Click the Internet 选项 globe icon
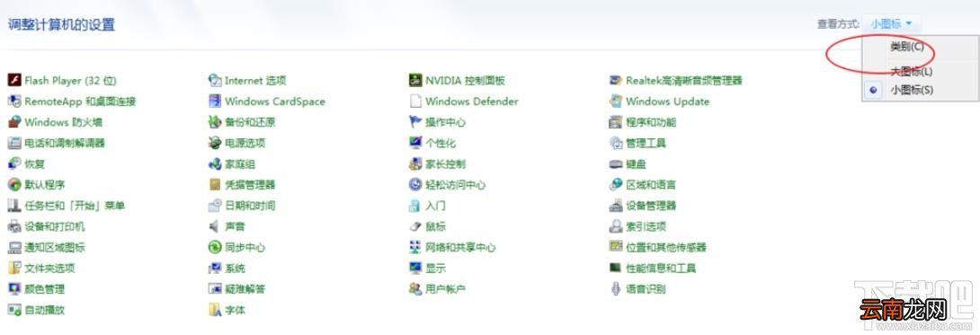 tap(215, 80)
